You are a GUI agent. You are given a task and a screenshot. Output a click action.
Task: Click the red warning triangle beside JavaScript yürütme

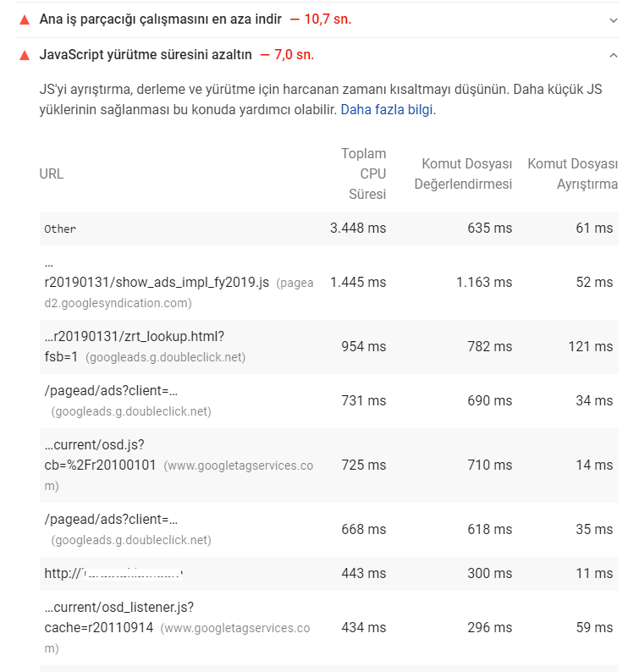[x=25, y=55]
